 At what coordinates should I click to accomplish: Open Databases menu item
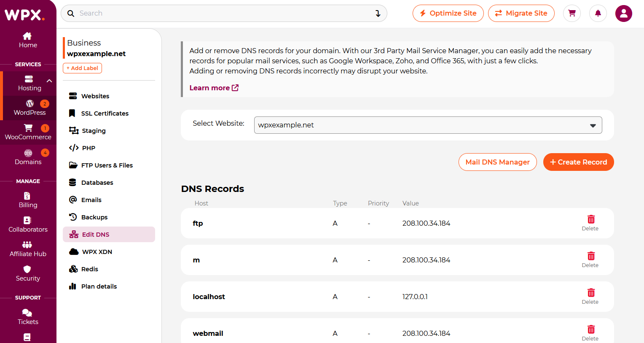(109, 183)
